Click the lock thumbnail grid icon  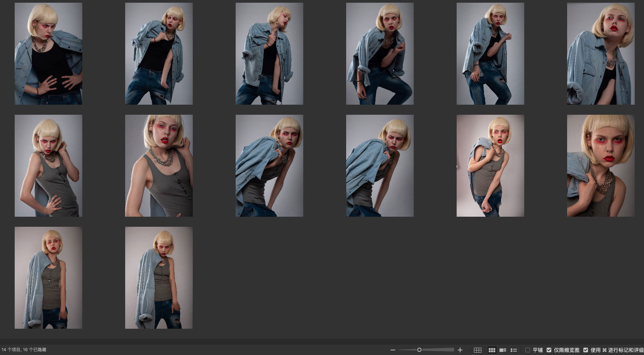[477, 350]
